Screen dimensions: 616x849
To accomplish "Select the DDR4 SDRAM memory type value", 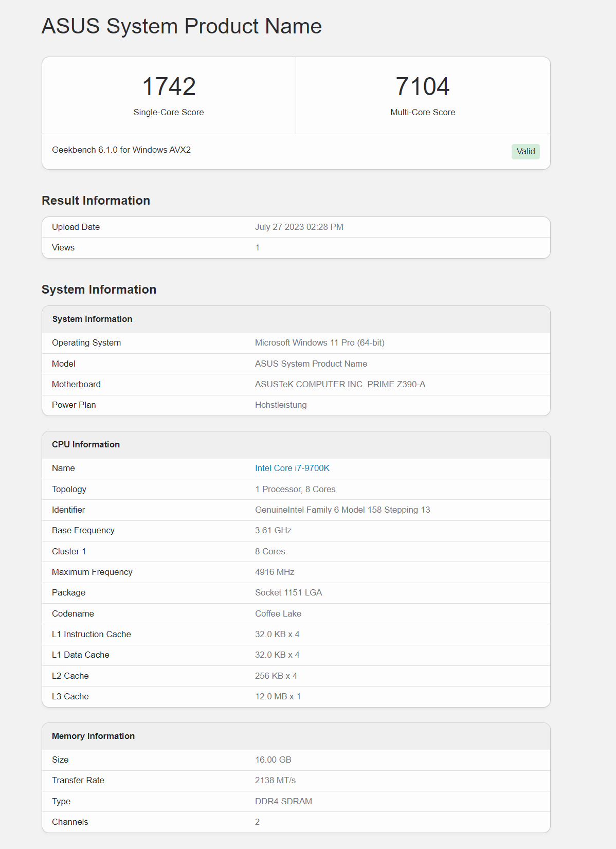I will pyautogui.click(x=283, y=801).
